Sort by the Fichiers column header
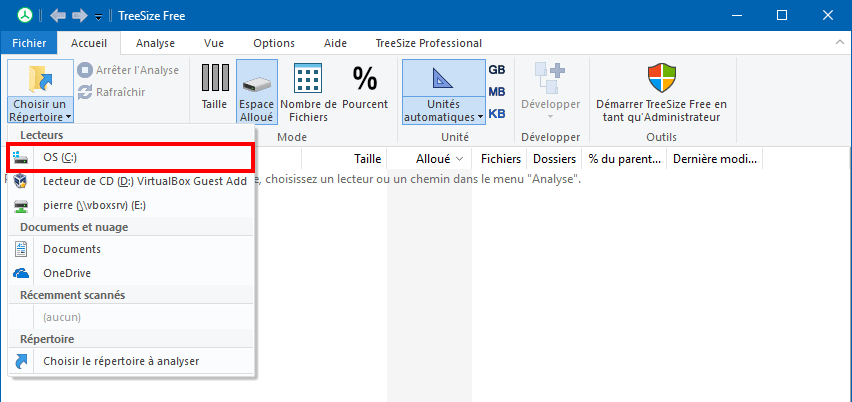 [500, 159]
